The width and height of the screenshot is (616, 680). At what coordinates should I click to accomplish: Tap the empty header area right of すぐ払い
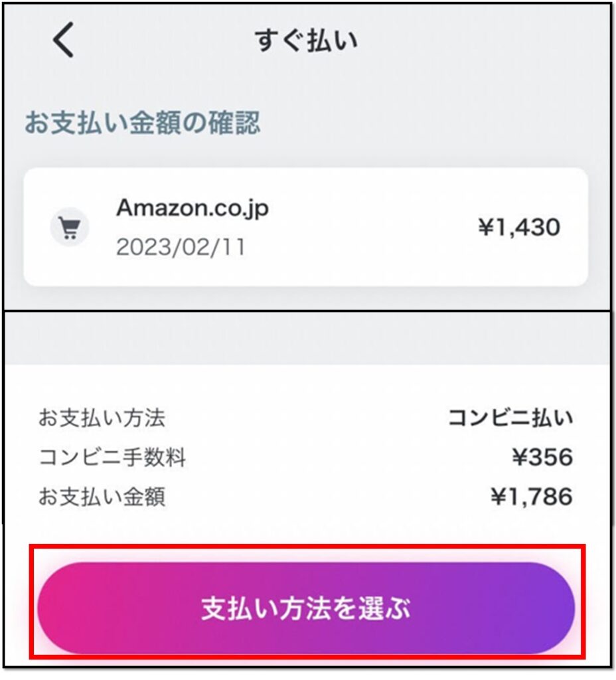tap(485, 41)
